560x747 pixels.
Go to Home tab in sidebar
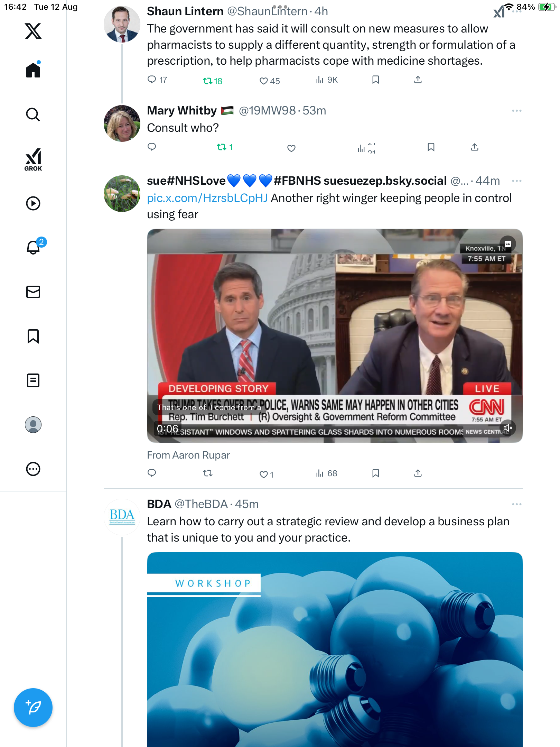pyautogui.click(x=33, y=70)
